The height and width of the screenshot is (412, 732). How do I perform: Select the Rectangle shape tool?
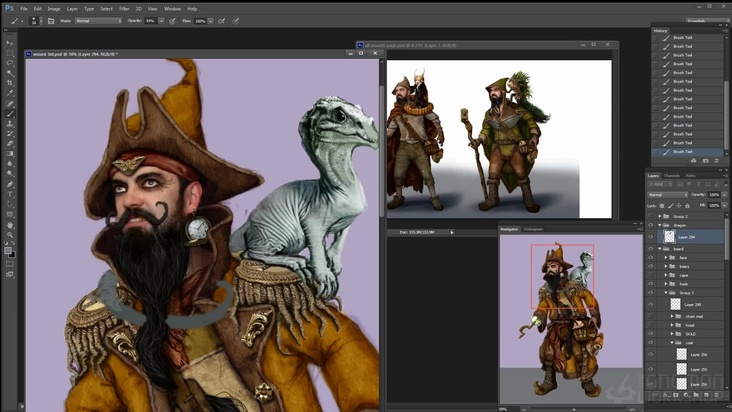10,215
